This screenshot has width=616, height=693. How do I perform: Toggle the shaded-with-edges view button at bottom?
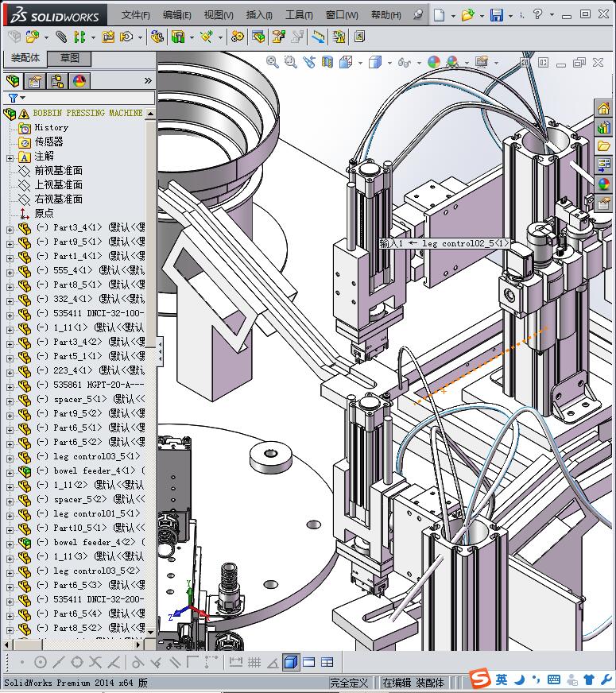click(x=290, y=662)
